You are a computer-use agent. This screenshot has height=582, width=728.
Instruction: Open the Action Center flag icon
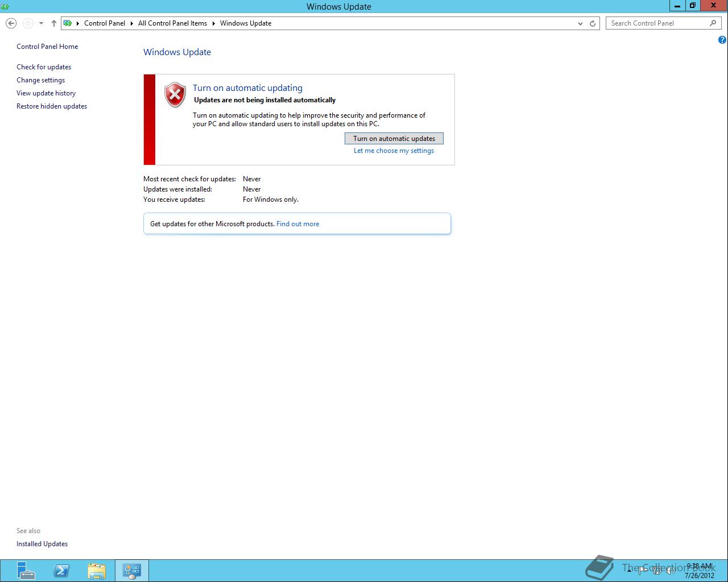pos(643,570)
